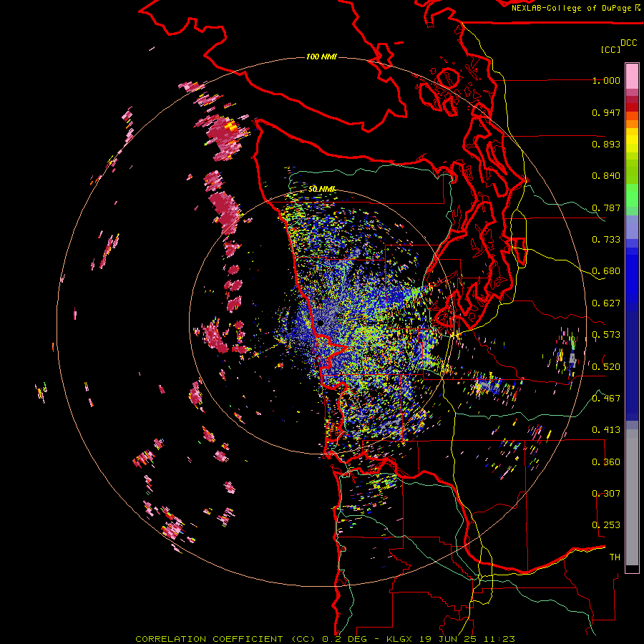Click the light pink top segment of the color bar
Viewport: 644px width, 644px height.
[x=632, y=76]
